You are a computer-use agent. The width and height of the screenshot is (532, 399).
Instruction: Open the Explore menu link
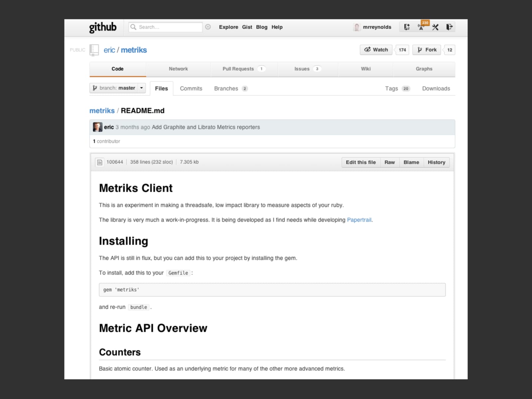pyautogui.click(x=228, y=27)
